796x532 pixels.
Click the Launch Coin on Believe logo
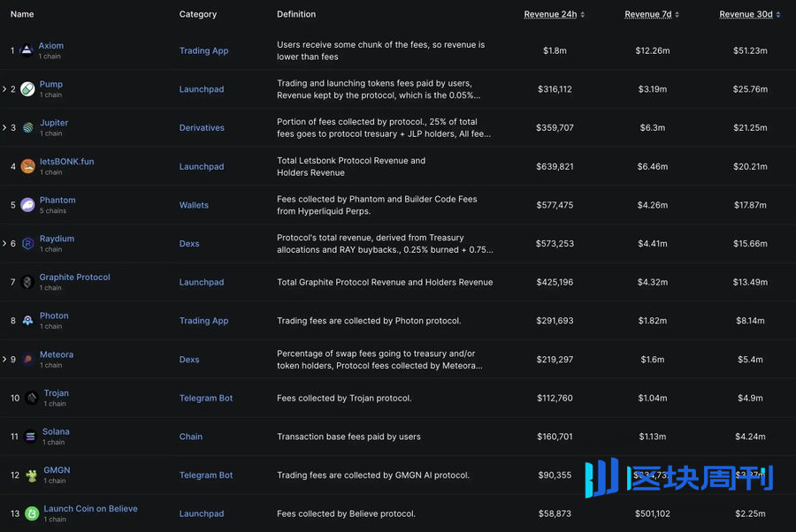point(32,513)
